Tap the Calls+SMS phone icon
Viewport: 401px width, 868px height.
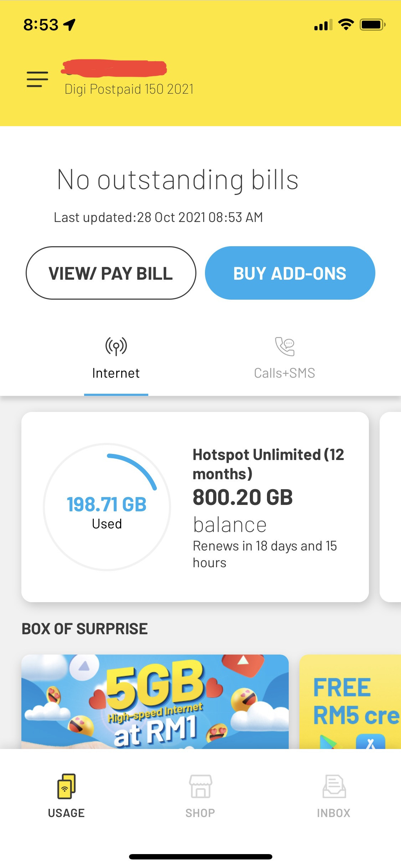pos(285,346)
